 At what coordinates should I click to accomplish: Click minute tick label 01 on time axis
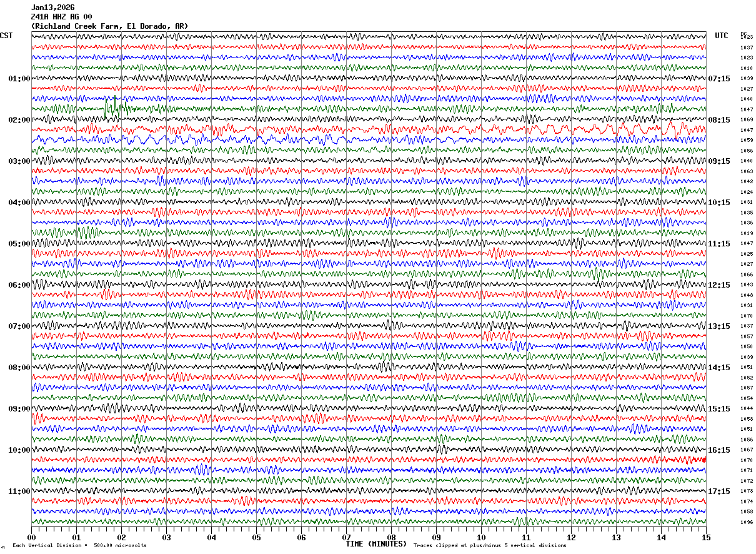76,537
